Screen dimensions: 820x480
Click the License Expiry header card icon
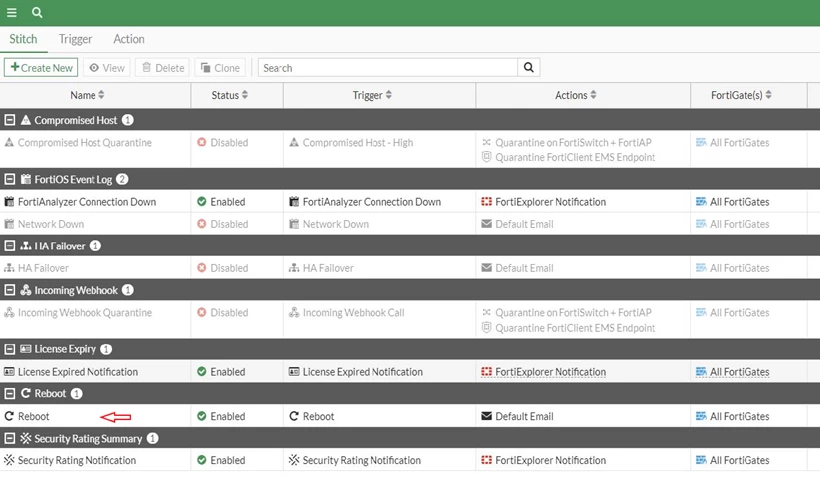(x=26, y=349)
